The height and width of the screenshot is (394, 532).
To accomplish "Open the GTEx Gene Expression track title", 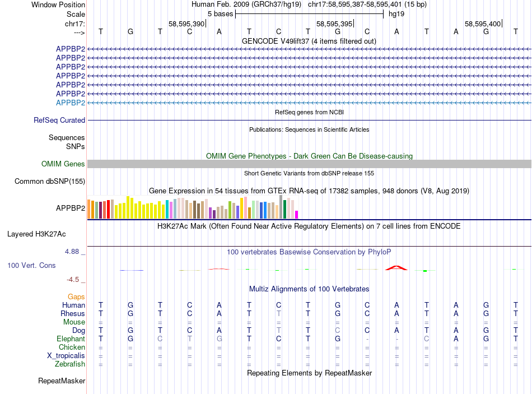I will 309,191.
